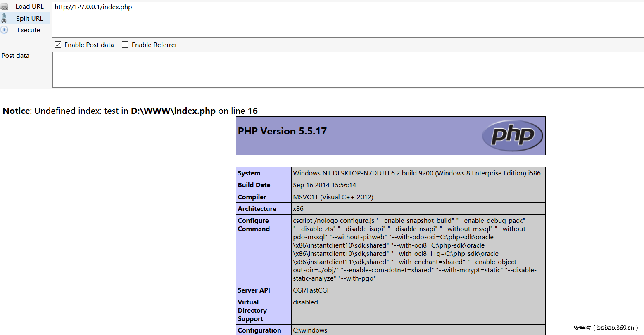Click the Configure Command text block
644x335 pixels.
415,249
